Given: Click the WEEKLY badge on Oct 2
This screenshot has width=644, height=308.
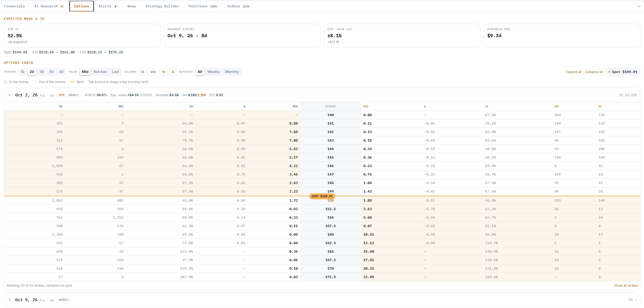Looking at the screenshot, I should [73, 95].
